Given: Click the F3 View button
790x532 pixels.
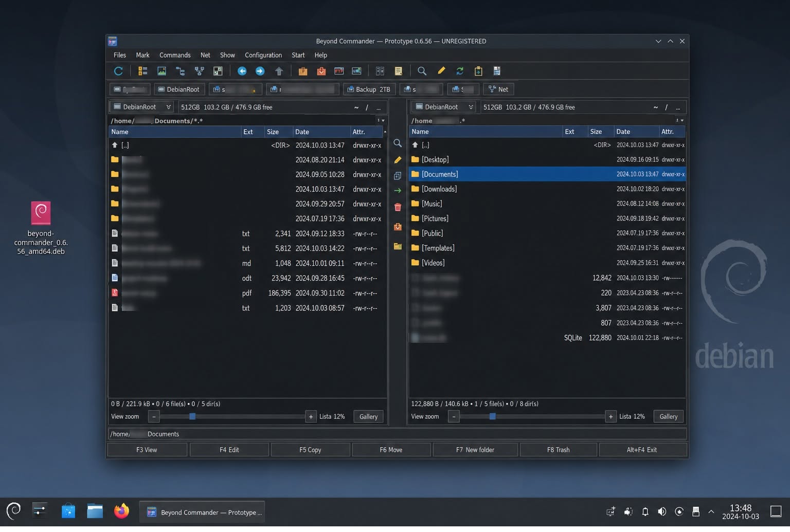Looking at the screenshot, I should point(147,450).
